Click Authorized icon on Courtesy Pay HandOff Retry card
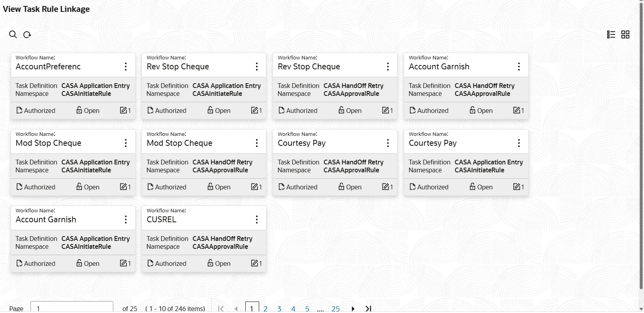 pos(281,187)
